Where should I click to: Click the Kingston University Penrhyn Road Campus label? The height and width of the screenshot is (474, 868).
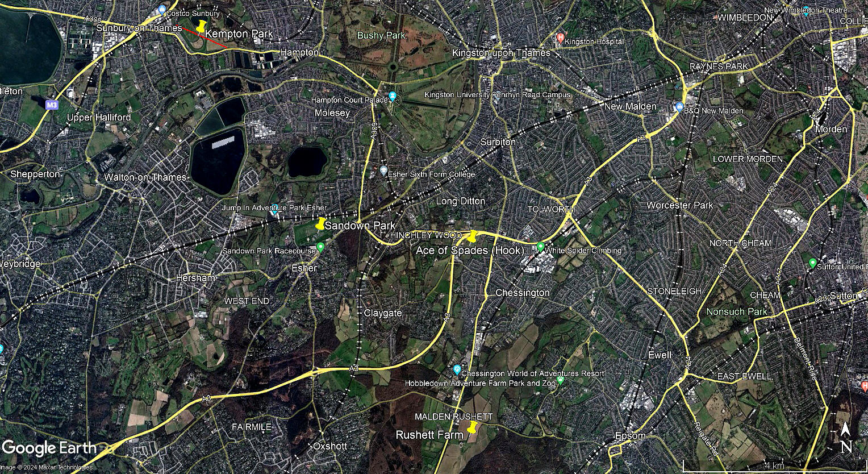coord(498,95)
